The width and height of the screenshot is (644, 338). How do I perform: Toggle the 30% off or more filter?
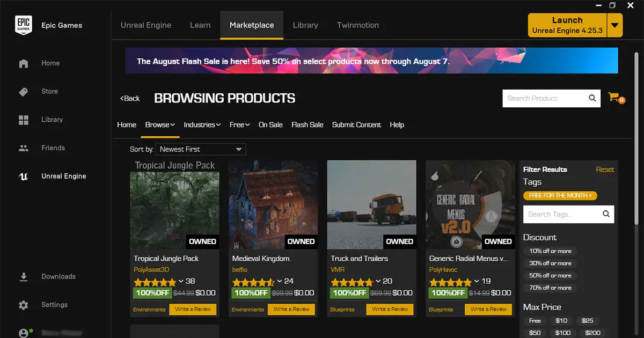(x=550, y=263)
